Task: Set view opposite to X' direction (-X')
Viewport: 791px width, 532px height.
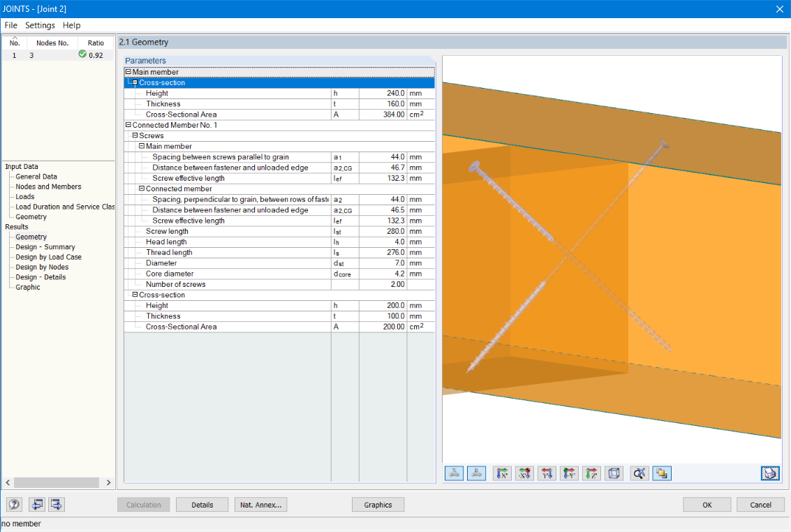Action: (524, 473)
